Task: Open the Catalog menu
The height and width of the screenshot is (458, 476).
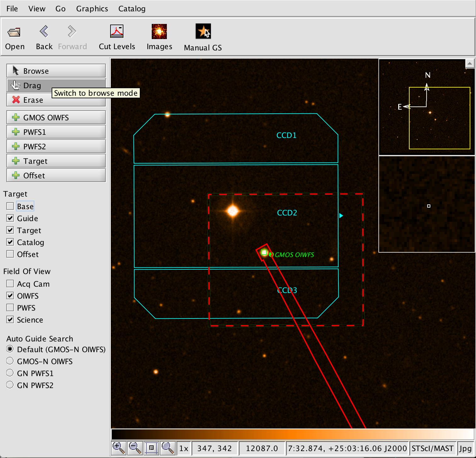Action: [132, 9]
